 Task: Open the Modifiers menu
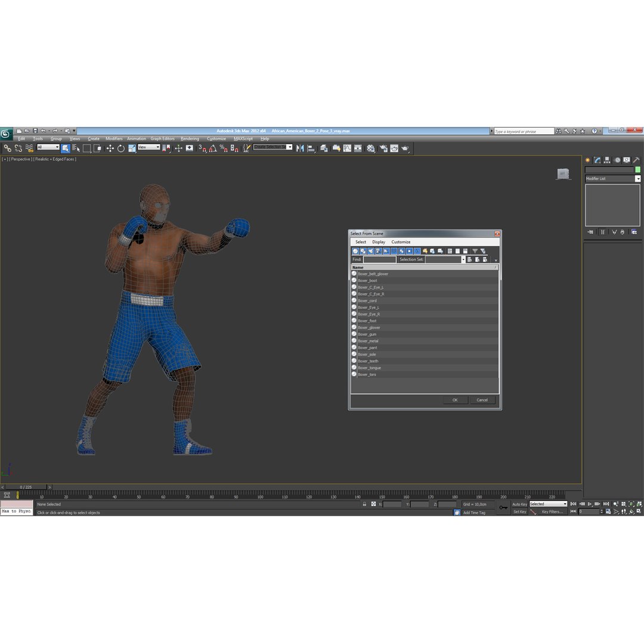(x=114, y=139)
